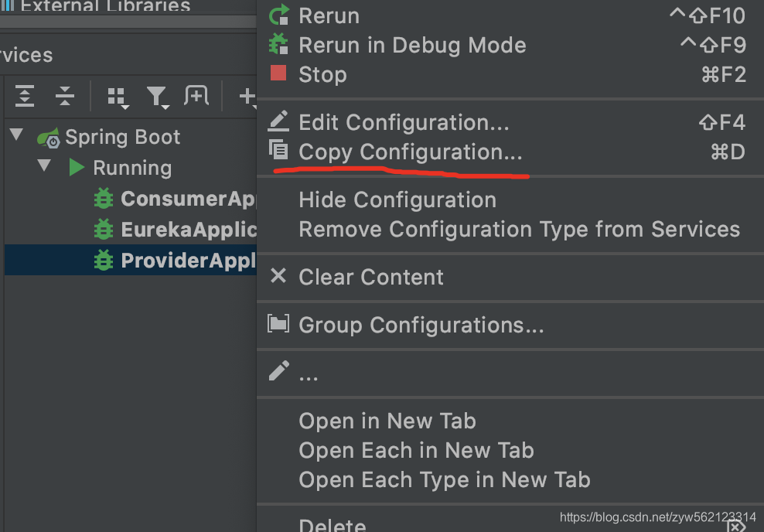Click the Add Service plus icon
Image resolution: width=764 pixels, height=532 pixels.
tap(248, 97)
